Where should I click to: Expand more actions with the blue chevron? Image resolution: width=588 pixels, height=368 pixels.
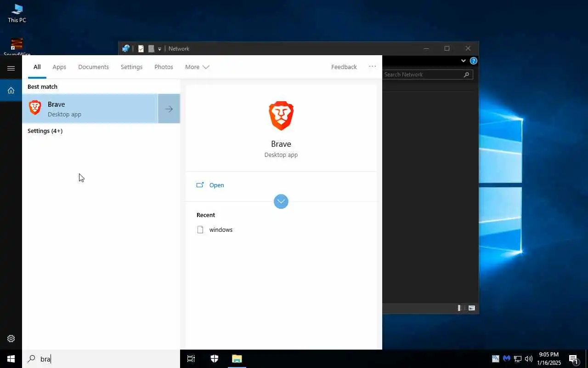tap(281, 201)
